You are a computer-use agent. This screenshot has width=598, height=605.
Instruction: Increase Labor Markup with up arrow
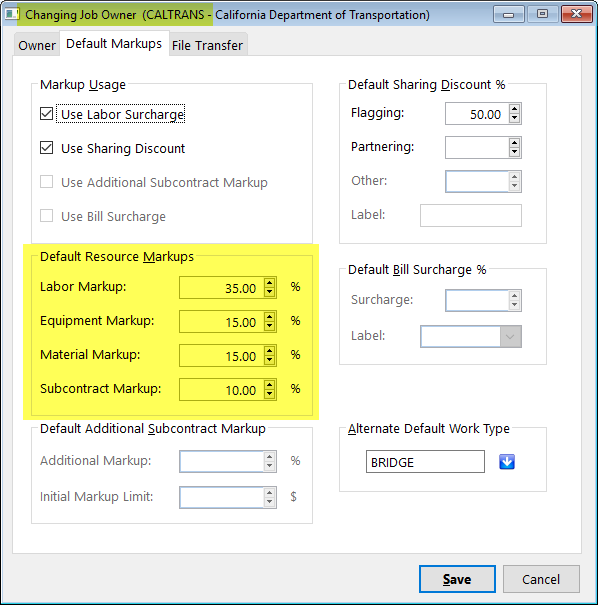[x=270, y=283]
